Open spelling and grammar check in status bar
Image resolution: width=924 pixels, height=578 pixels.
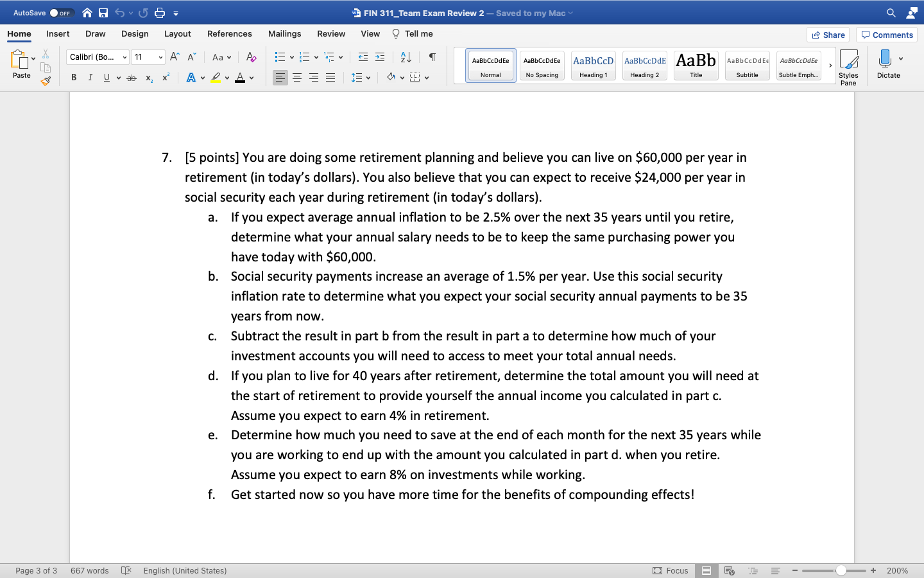coord(126,570)
